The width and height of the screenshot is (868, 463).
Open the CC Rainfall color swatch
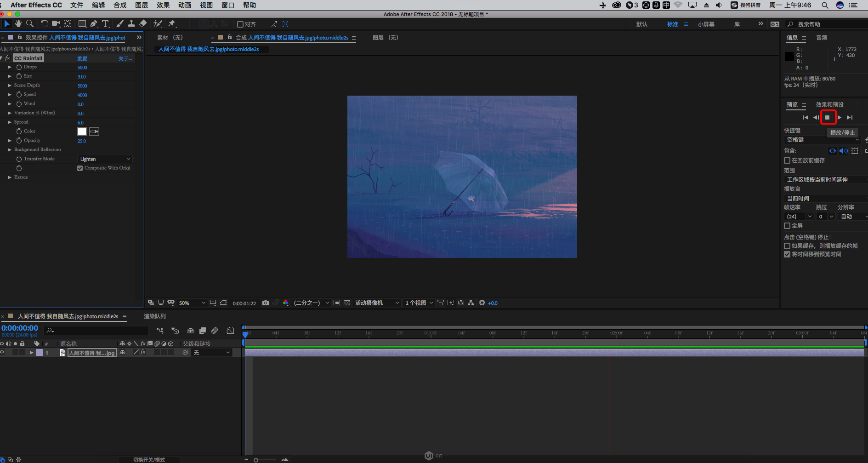tap(82, 131)
